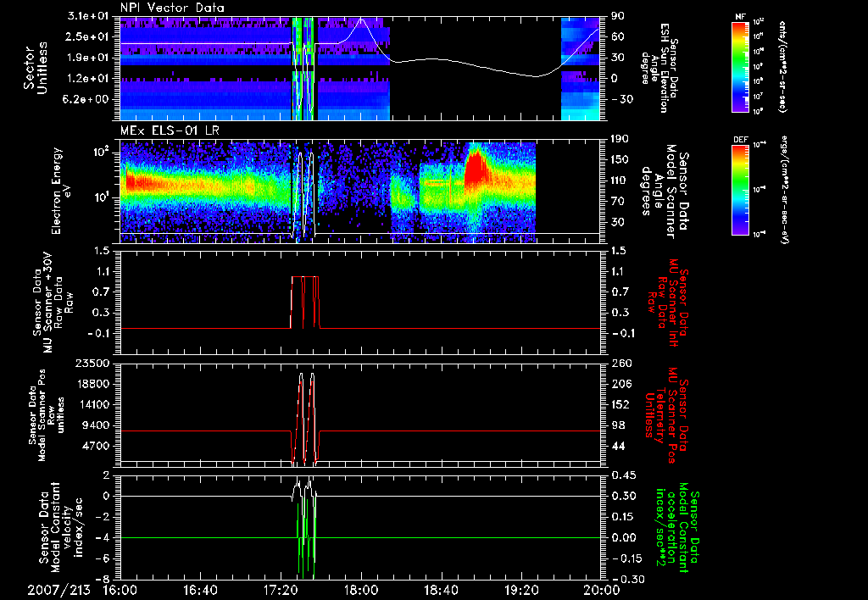Click the "16:40" time axis label
This screenshot has height=600, width=868.
tap(200, 590)
